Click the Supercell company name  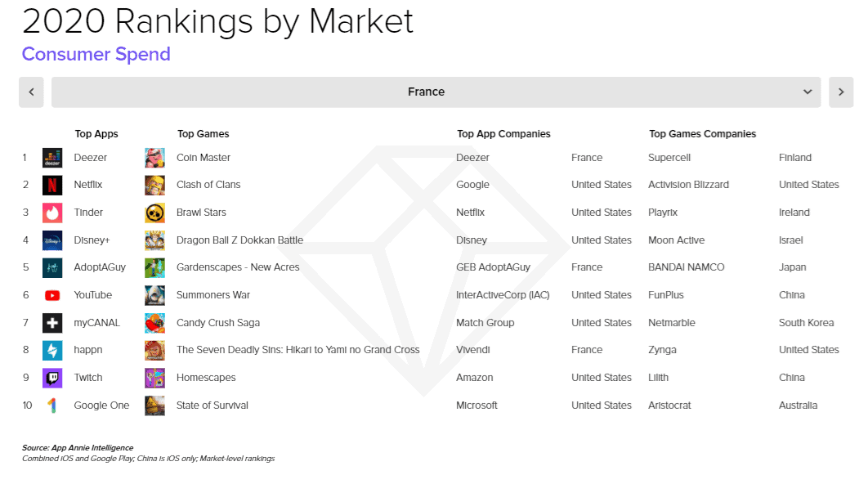(x=669, y=158)
